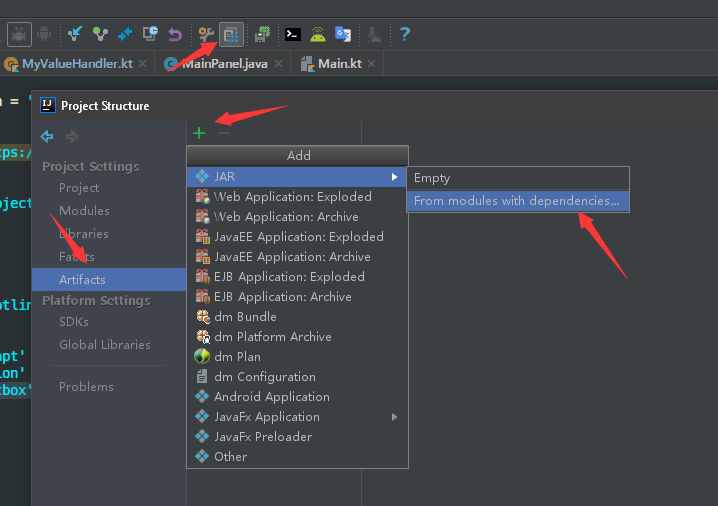Open the show history clock icon
The width and height of the screenshot is (718, 506).
[x=150, y=34]
